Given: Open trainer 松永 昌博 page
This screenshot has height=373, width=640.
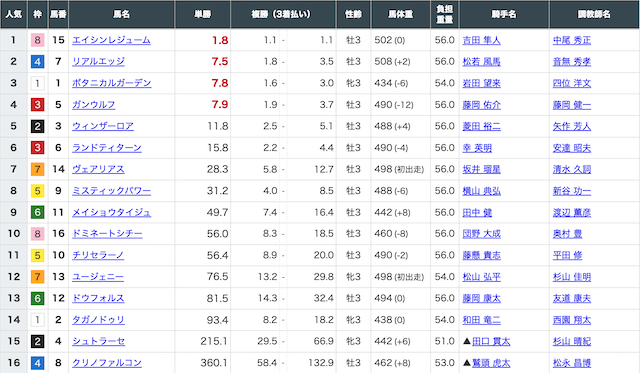Looking at the screenshot, I should pyautogui.click(x=572, y=363).
